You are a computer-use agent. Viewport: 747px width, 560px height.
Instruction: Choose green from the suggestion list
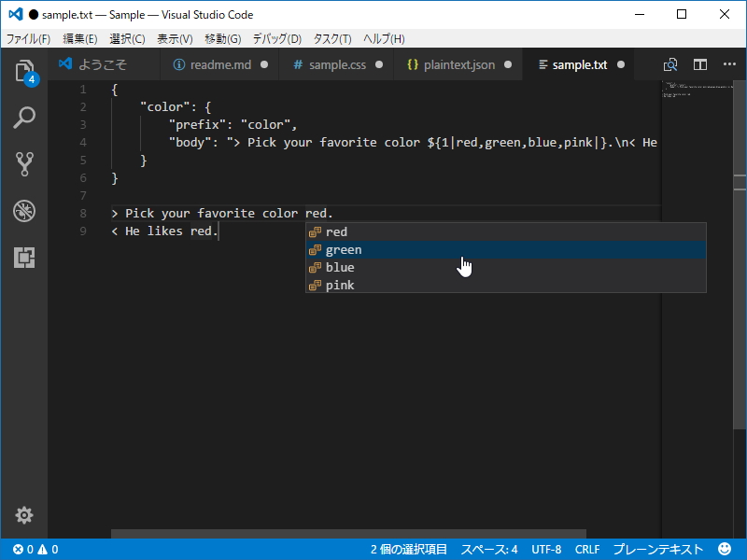(x=506, y=249)
